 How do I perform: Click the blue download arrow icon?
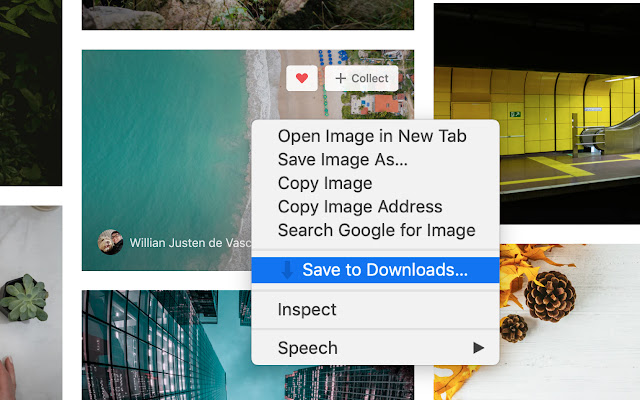pos(287,270)
